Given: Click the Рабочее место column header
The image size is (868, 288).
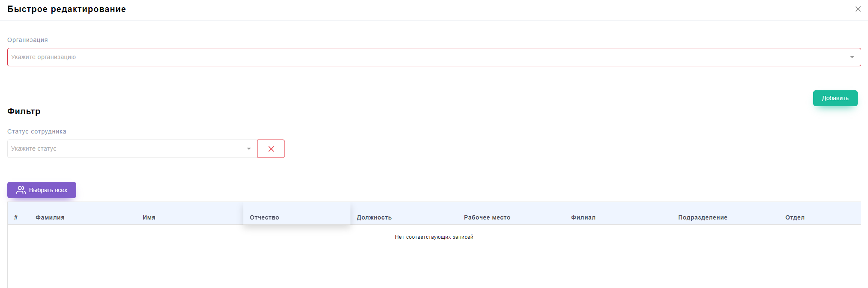Looking at the screenshot, I should point(487,217).
